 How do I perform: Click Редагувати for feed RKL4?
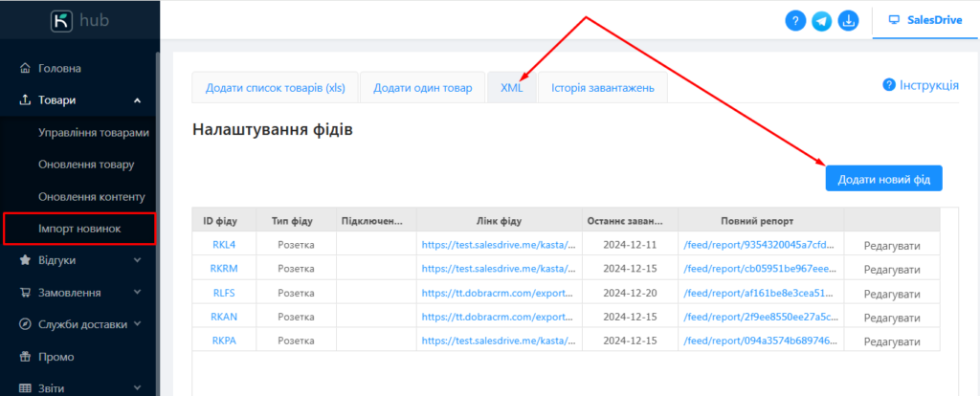pos(891,246)
